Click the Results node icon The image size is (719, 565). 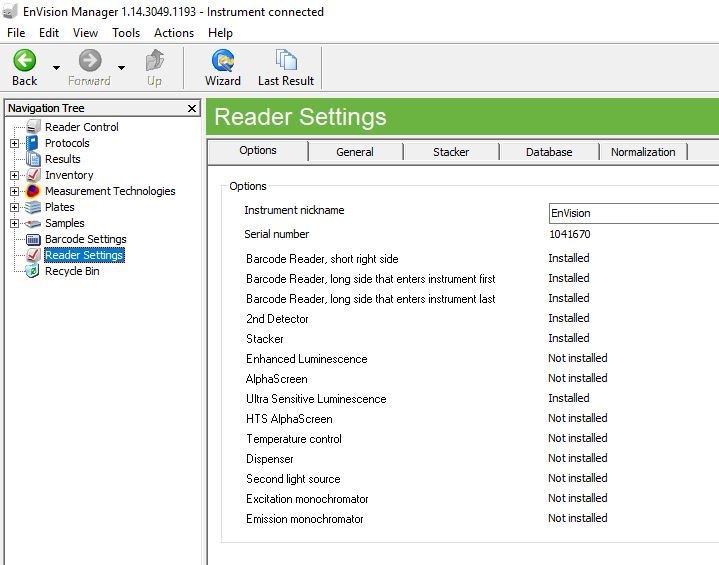[x=33, y=159]
